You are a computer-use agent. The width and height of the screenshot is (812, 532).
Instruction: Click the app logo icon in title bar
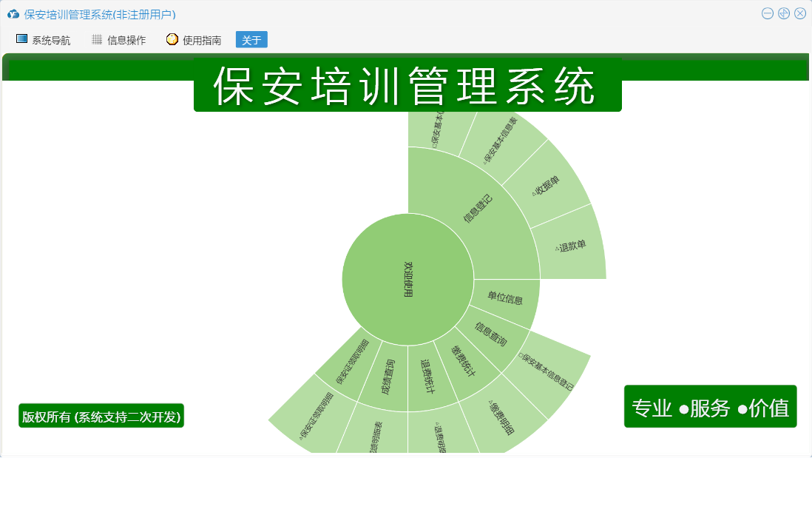[13, 15]
